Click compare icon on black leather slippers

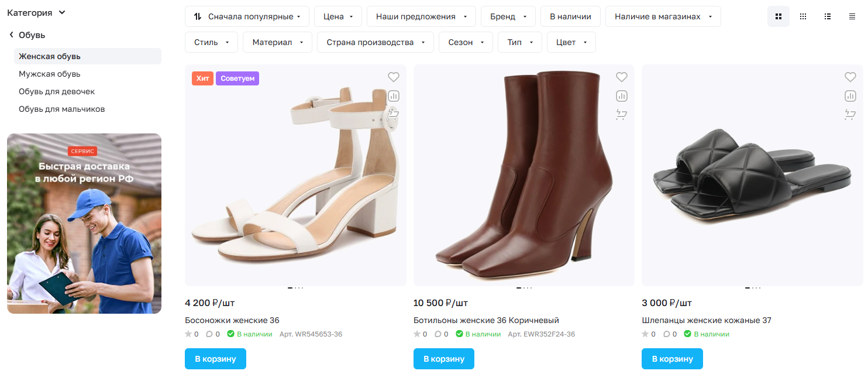click(x=850, y=96)
